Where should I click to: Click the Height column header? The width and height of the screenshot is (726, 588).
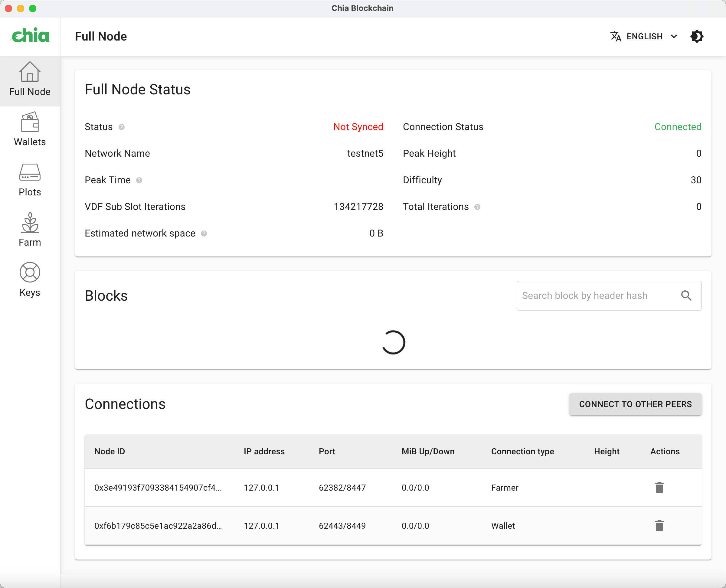(x=607, y=452)
